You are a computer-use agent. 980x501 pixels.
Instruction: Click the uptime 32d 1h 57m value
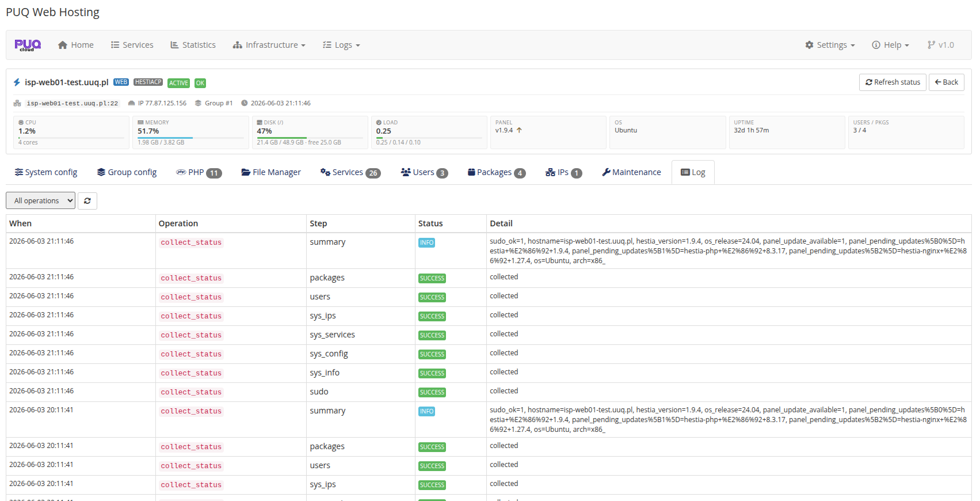751,130
